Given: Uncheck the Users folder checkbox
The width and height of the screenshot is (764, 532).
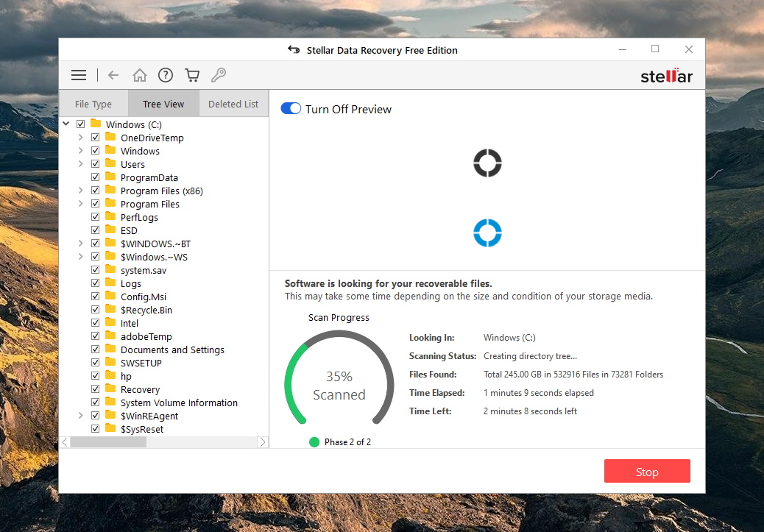Looking at the screenshot, I should [x=96, y=163].
